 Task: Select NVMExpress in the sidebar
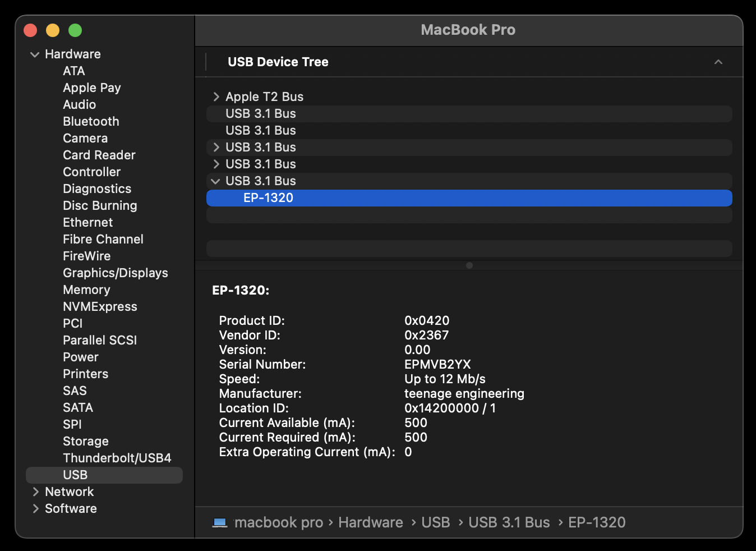pyautogui.click(x=100, y=307)
